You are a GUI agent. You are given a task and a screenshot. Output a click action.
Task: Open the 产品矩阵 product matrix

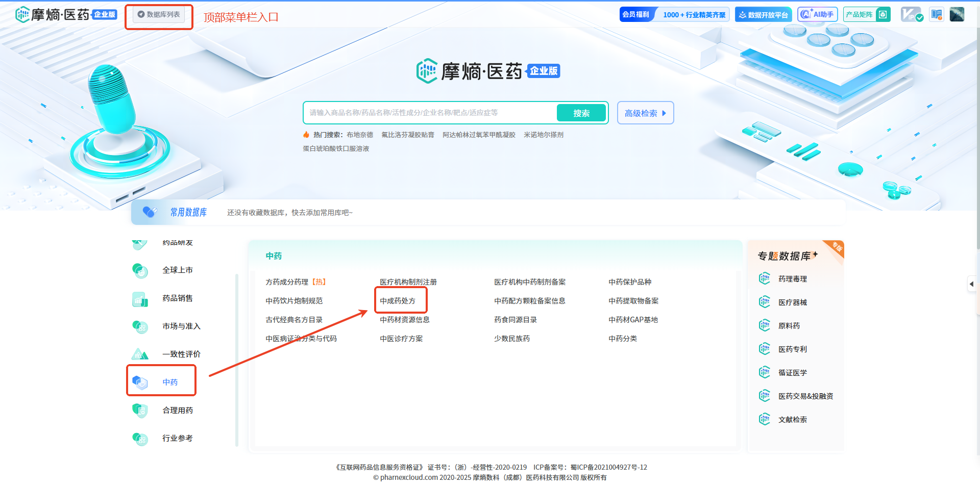867,14
